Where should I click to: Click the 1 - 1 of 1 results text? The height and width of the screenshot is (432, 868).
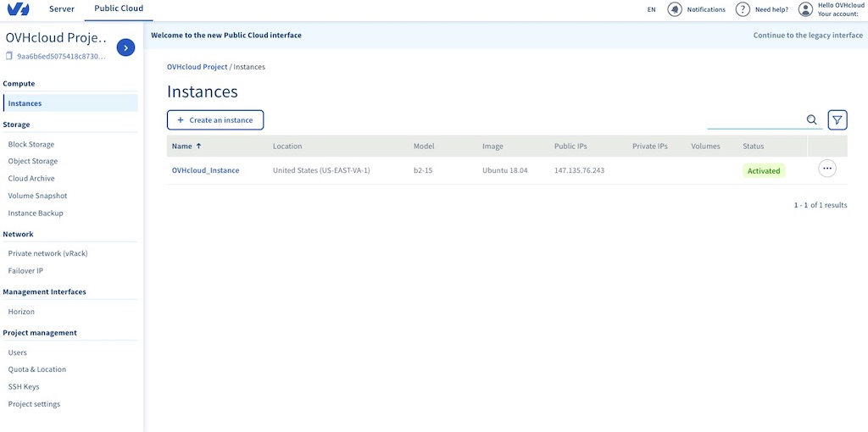click(821, 205)
